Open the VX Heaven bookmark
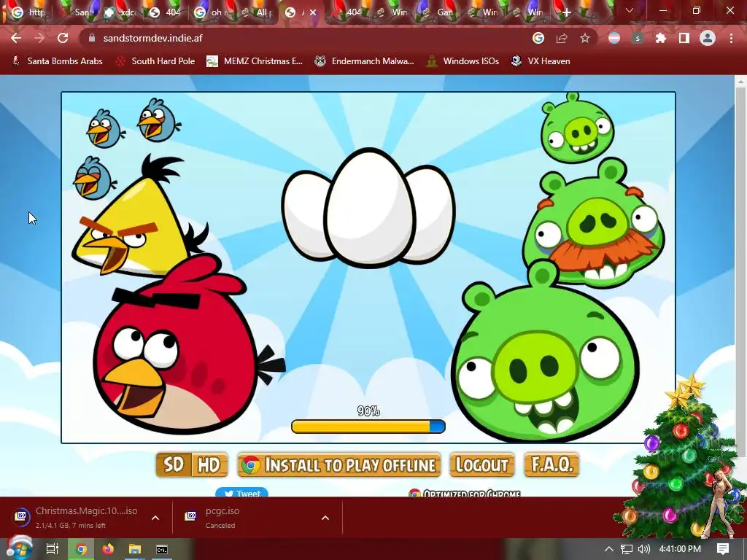The width and height of the screenshot is (747, 560). tap(541, 61)
